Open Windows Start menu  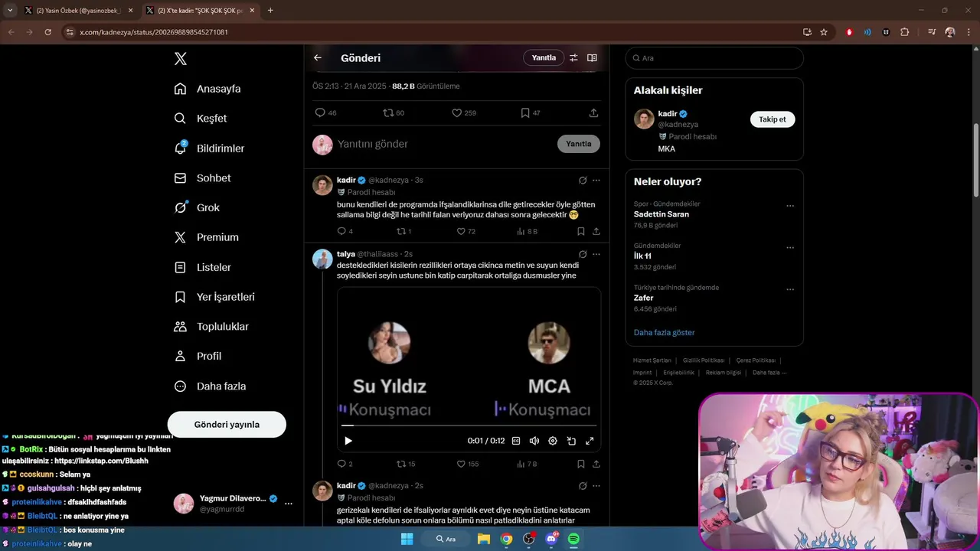407,539
